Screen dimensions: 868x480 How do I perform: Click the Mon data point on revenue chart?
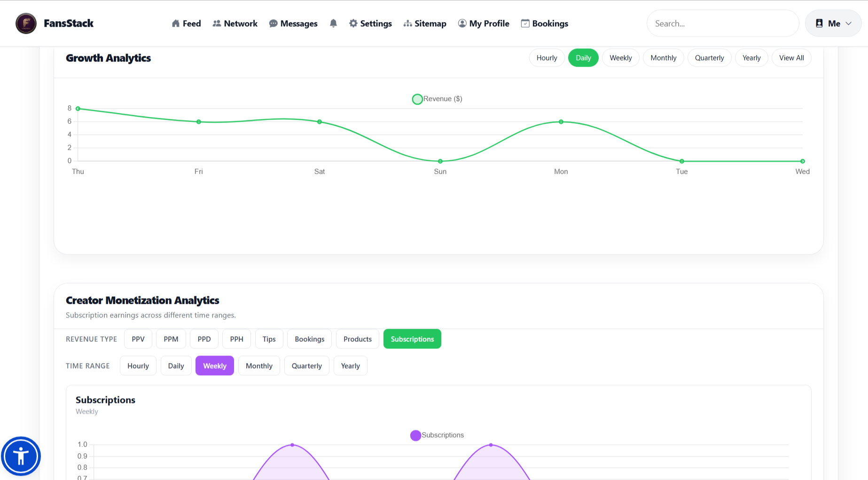561,122
